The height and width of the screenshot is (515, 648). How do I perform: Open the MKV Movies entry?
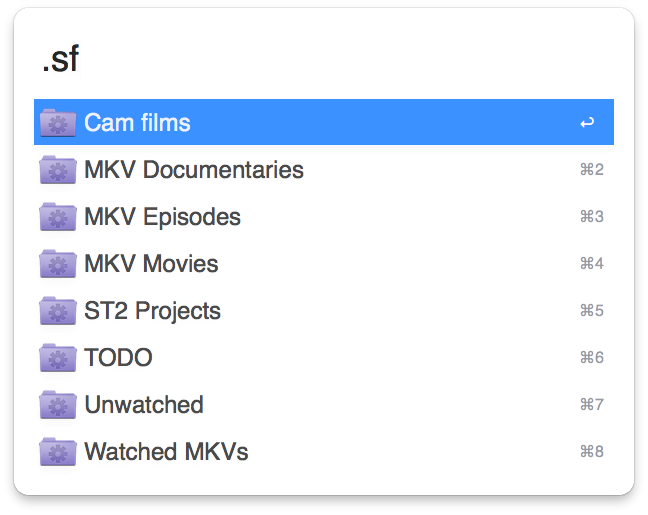click(x=151, y=264)
